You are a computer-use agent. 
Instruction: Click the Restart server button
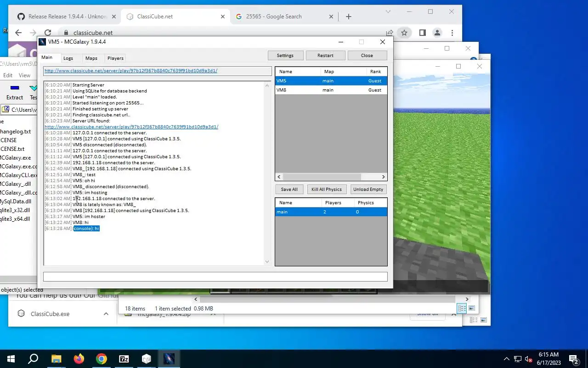tap(325, 55)
